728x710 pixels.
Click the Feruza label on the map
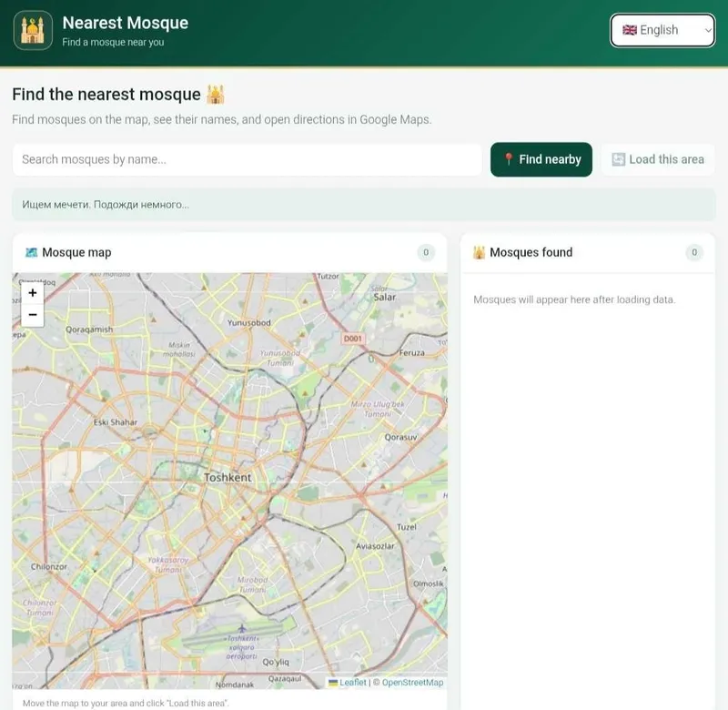point(412,353)
